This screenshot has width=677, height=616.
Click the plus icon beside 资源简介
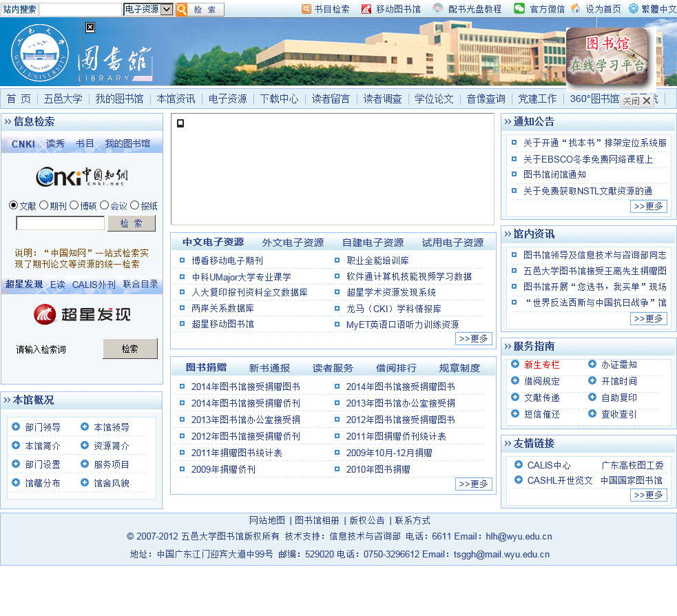(85, 445)
